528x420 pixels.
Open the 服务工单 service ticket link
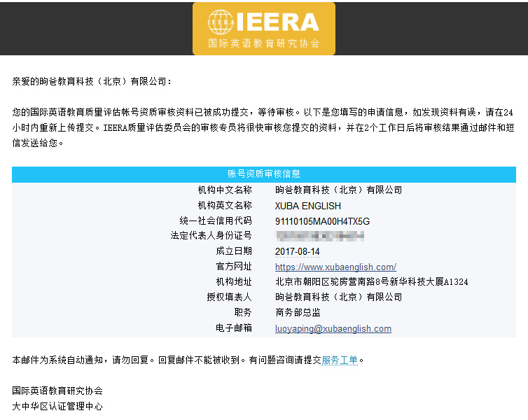click(340, 360)
